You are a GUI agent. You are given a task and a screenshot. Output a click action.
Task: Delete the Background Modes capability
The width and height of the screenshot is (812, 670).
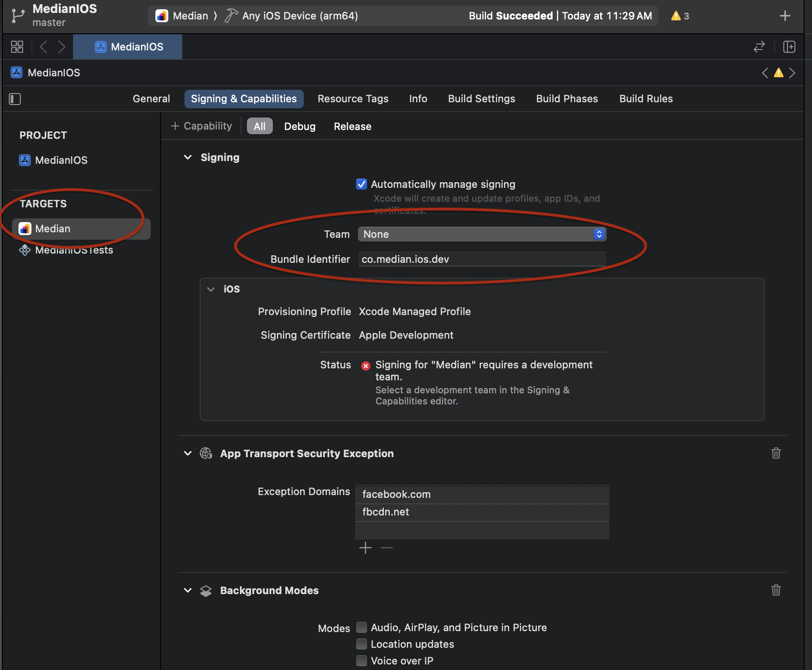pos(776,590)
